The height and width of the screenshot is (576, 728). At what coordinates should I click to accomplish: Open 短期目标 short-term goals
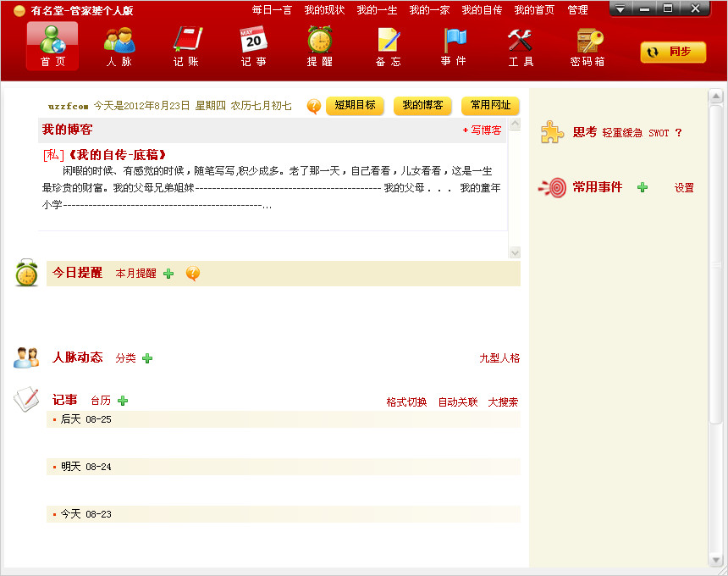click(x=355, y=106)
